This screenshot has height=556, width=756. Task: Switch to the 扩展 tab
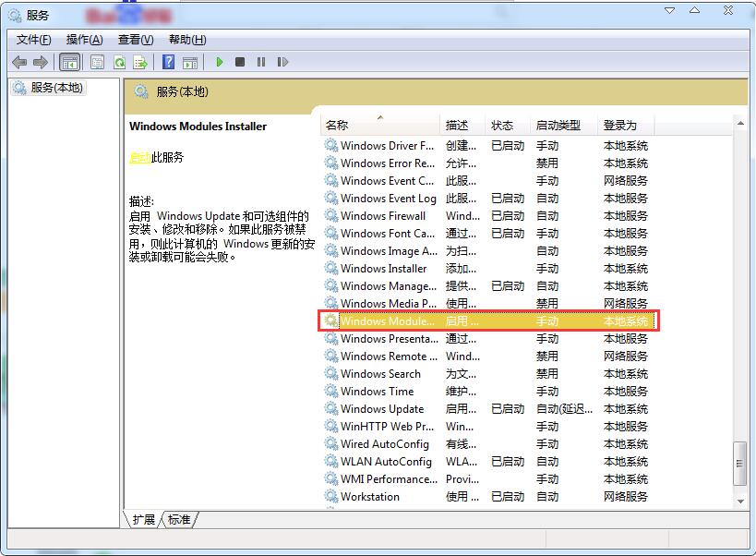(143, 519)
